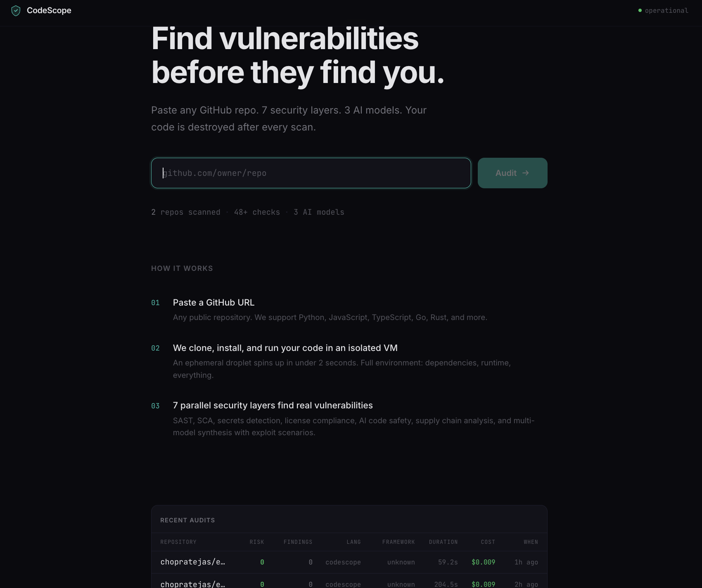Image resolution: width=702 pixels, height=588 pixels.
Task: Click the Lang column header
Action: click(353, 542)
